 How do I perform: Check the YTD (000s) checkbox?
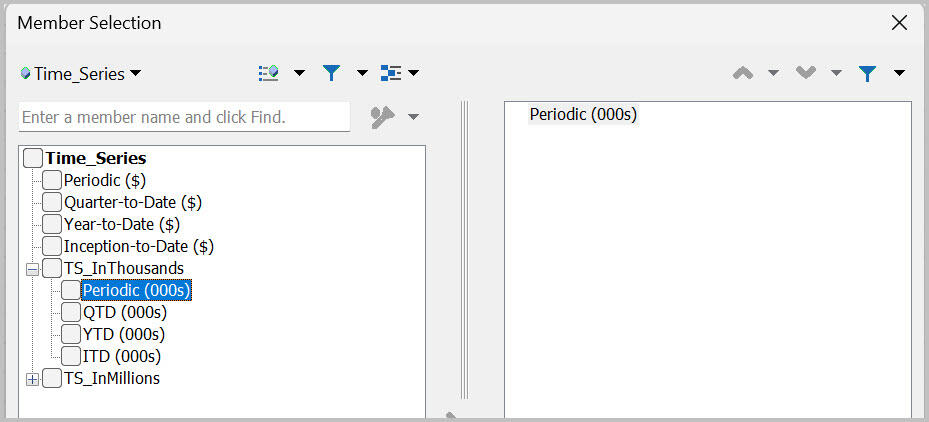[x=71, y=334]
